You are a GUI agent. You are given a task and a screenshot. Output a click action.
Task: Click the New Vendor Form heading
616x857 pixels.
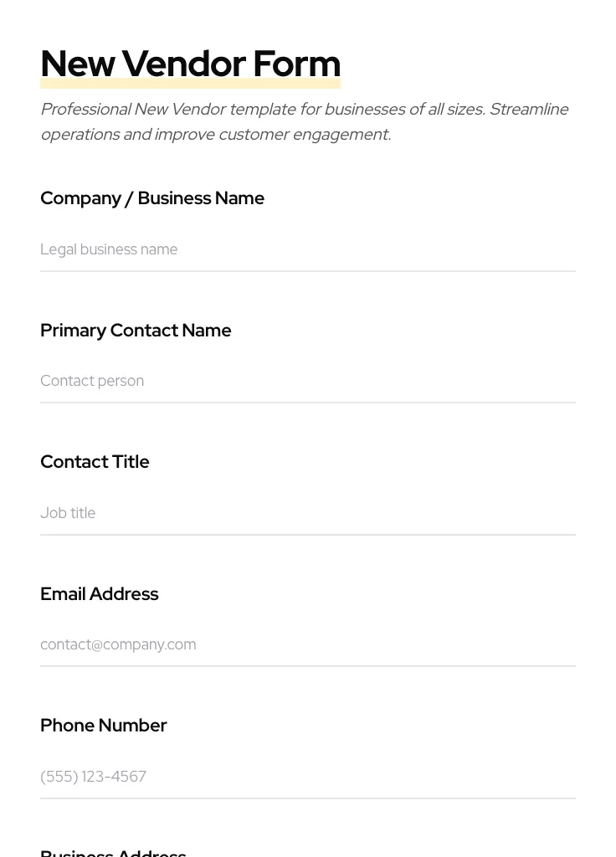pos(190,64)
